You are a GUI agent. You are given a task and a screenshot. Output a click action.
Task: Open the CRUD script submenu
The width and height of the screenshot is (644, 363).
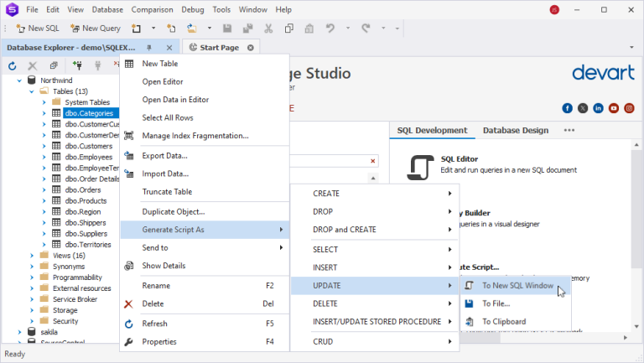pos(375,342)
